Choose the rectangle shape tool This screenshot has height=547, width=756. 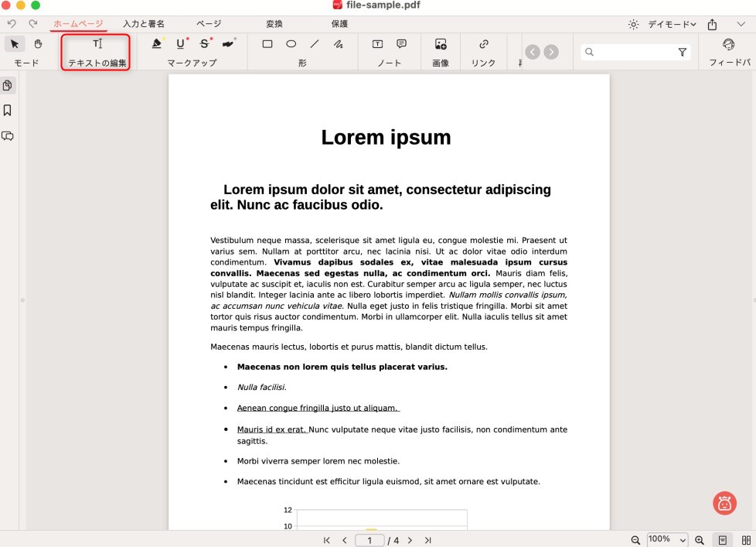[x=267, y=44]
